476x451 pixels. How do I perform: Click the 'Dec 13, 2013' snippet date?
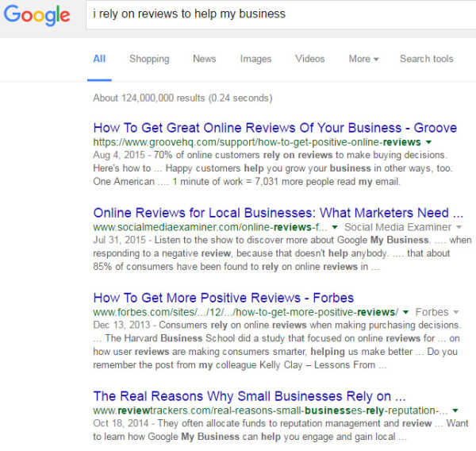click(121, 326)
